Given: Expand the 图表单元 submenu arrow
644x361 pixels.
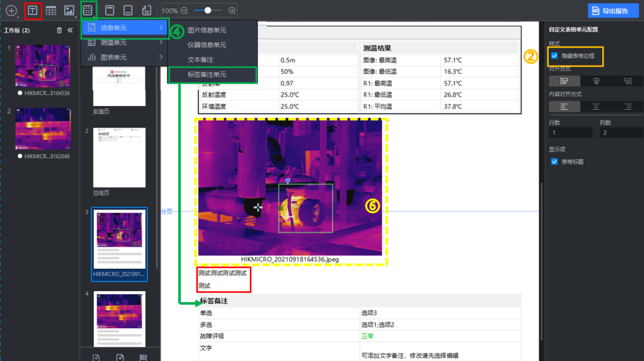Looking at the screenshot, I should (x=161, y=57).
